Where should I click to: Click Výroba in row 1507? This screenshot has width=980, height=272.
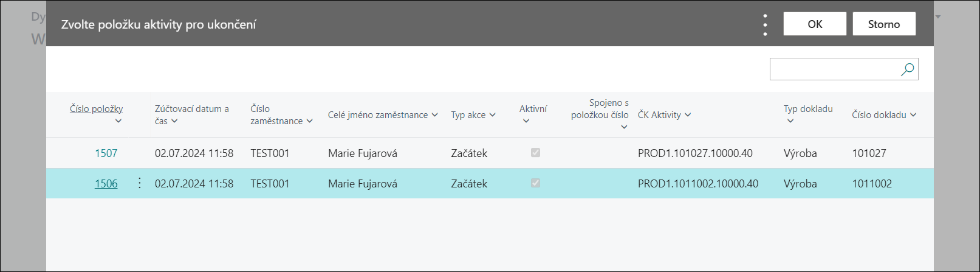coord(800,153)
